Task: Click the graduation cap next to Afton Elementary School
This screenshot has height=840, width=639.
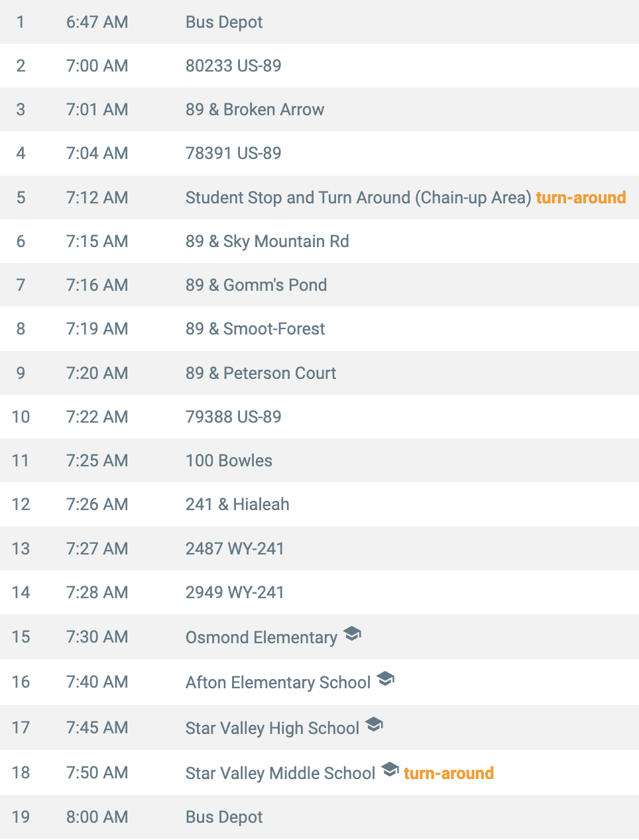Action: tap(385, 679)
